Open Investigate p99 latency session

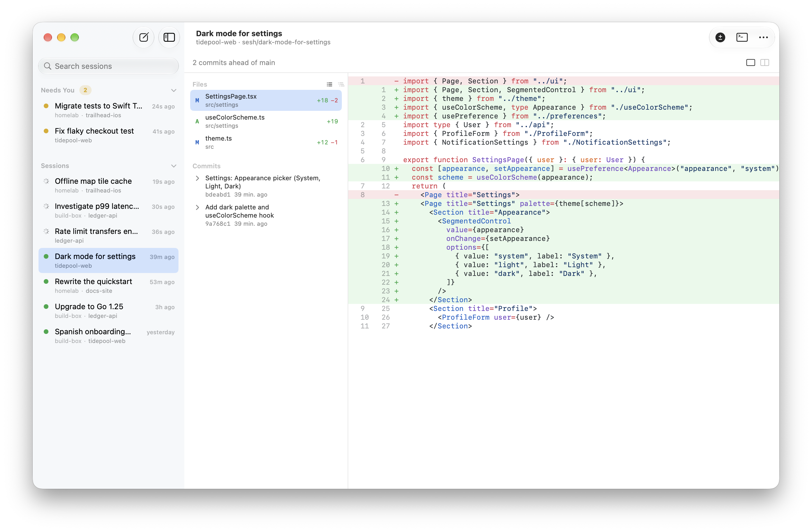click(x=108, y=211)
